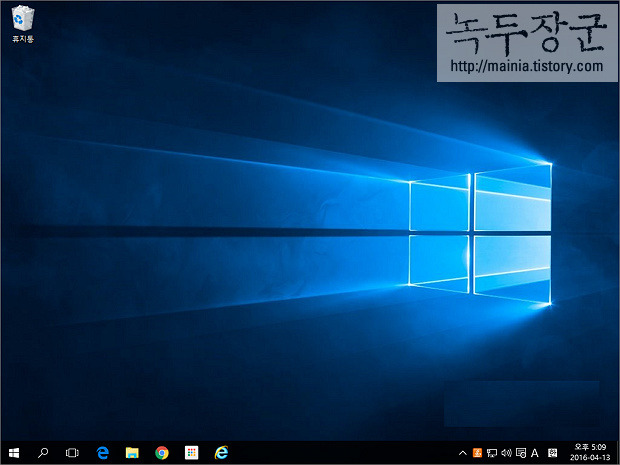620x465 pixels.
Task: Open the Action Center notification icon
Action: (521, 453)
